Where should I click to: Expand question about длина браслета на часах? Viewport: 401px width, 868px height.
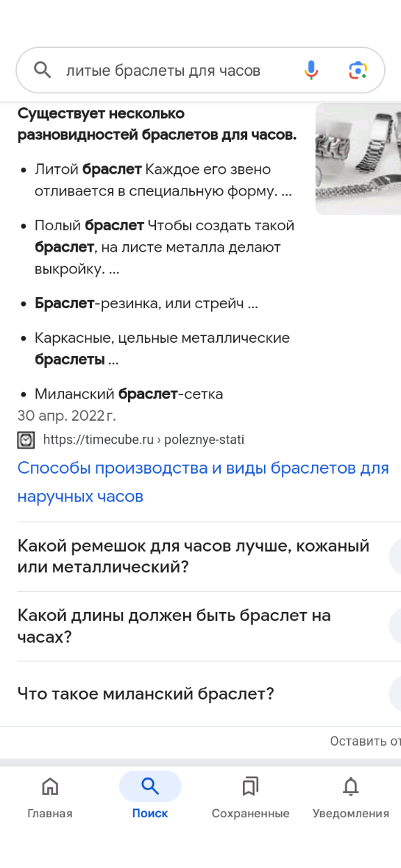coord(200,626)
